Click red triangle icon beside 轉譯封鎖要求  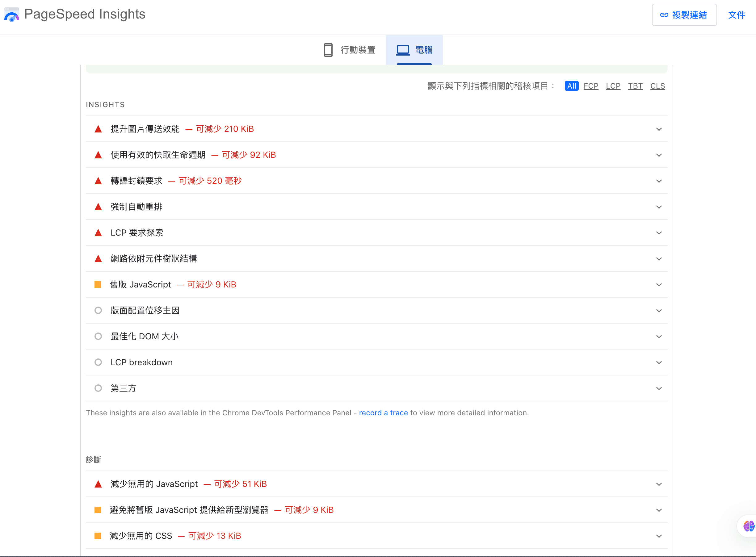coord(98,181)
